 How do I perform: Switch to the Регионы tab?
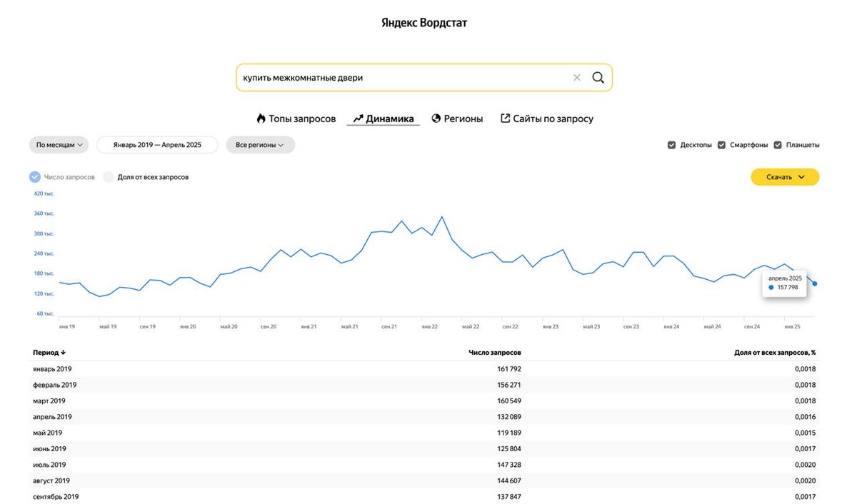pos(457,119)
